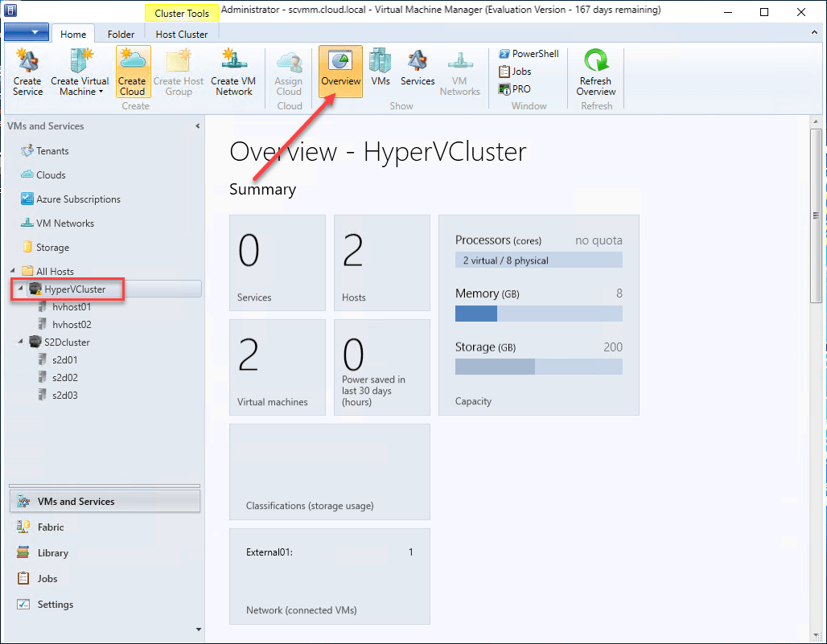Click the Create VM Network icon

click(233, 72)
